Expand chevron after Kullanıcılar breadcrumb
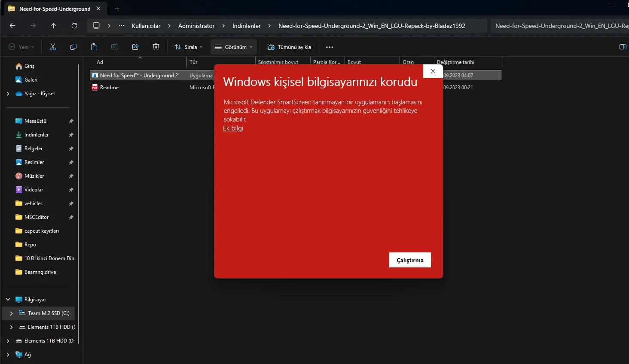This screenshot has height=364, width=629. [x=169, y=26]
